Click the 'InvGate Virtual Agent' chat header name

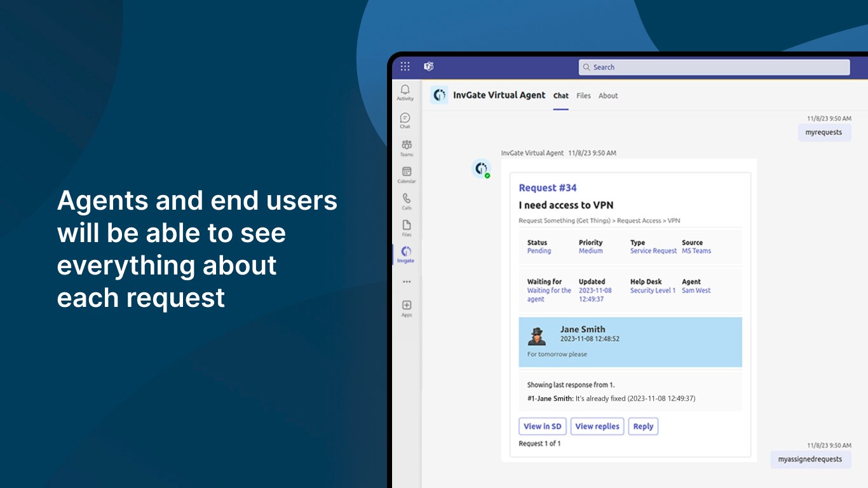[x=499, y=95]
